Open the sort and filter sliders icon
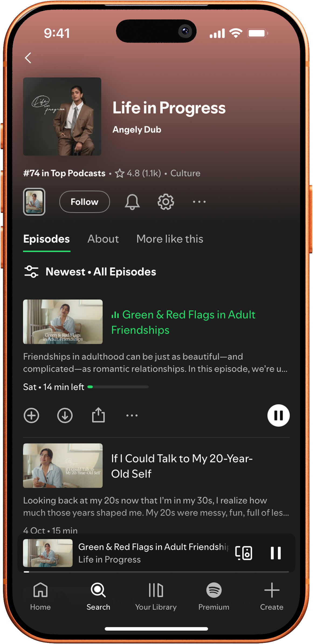The width and height of the screenshot is (313, 644). coord(31,272)
